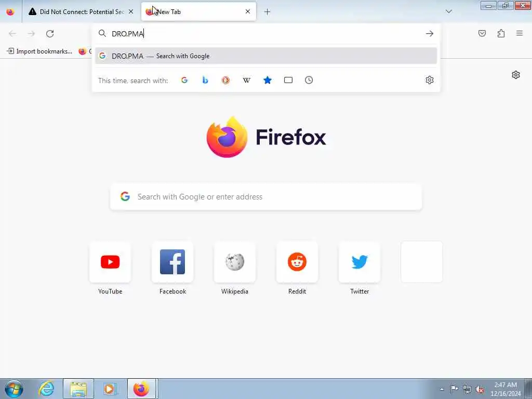Go back with the back arrow
This screenshot has width=532, height=399.
click(12, 34)
